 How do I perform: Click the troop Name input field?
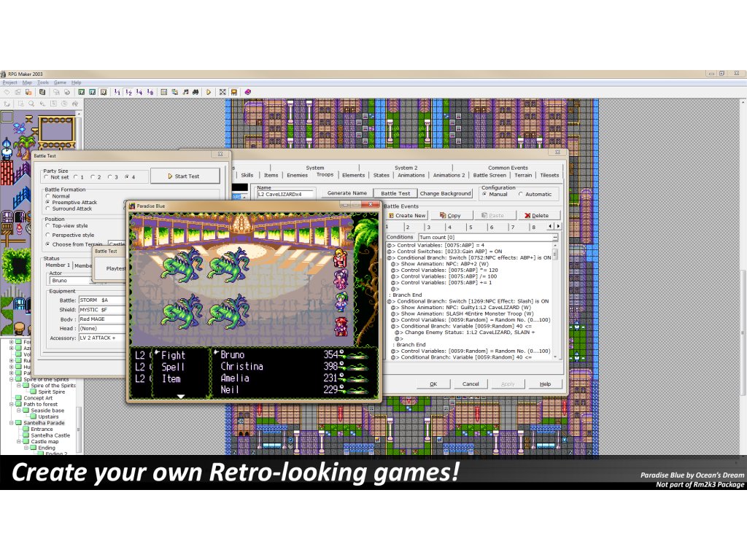(x=285, y=195)
